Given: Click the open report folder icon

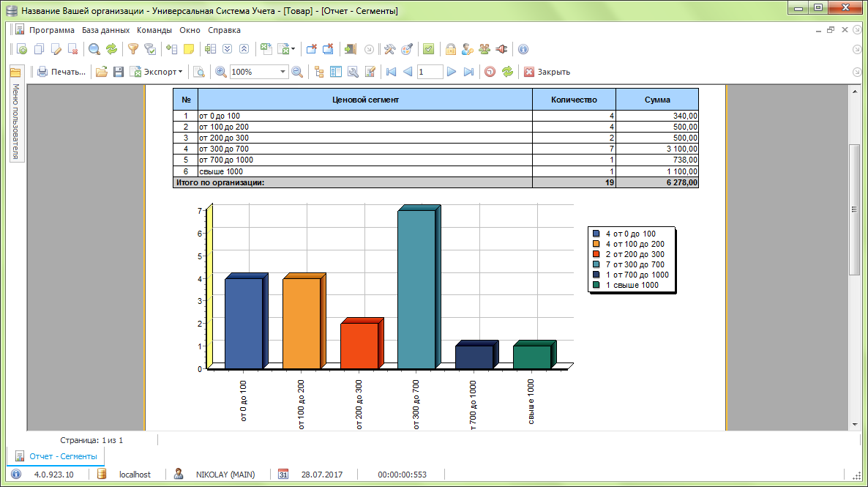Looking at the screenshot, I should click(101, 72).
